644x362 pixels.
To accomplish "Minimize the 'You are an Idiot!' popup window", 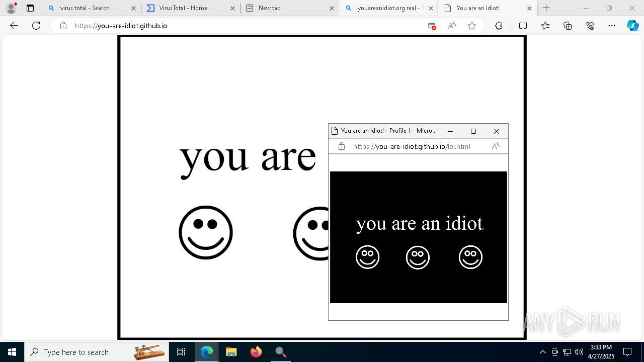I will (x=450, y=131).
